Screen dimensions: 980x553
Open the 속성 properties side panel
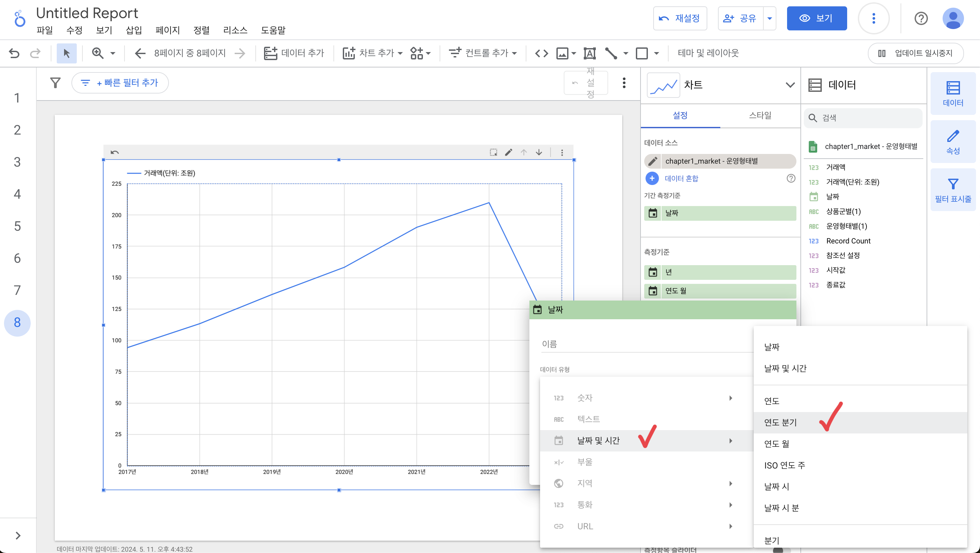953,142
